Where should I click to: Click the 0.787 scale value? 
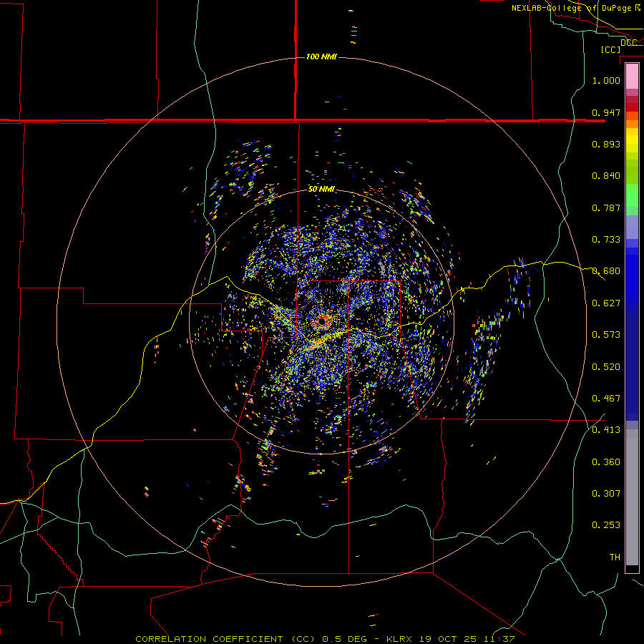pos(606,208)
